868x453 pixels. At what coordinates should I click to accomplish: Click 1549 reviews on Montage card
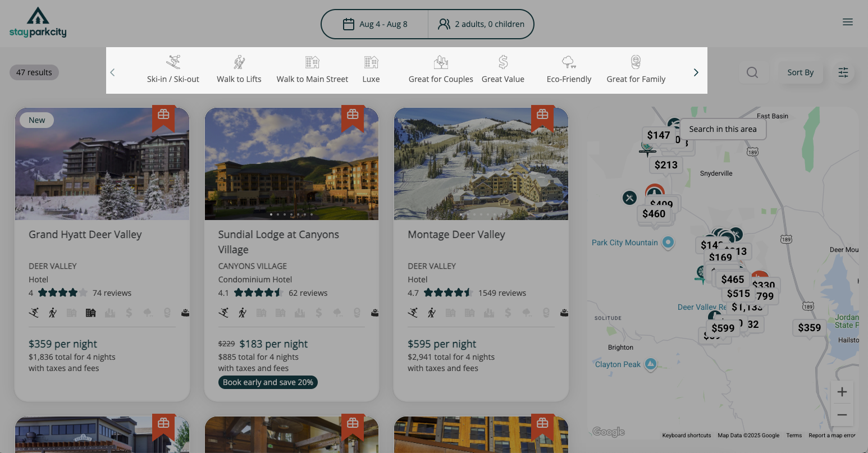502,293
